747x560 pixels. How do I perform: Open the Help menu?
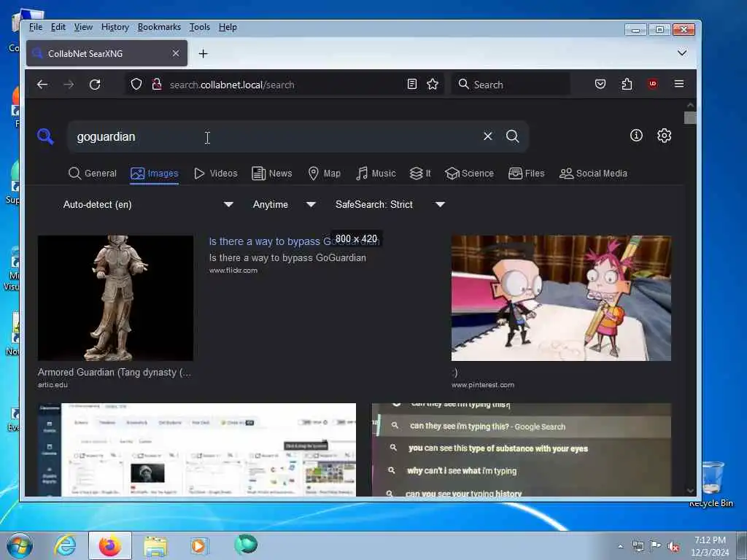pos(228,27)
